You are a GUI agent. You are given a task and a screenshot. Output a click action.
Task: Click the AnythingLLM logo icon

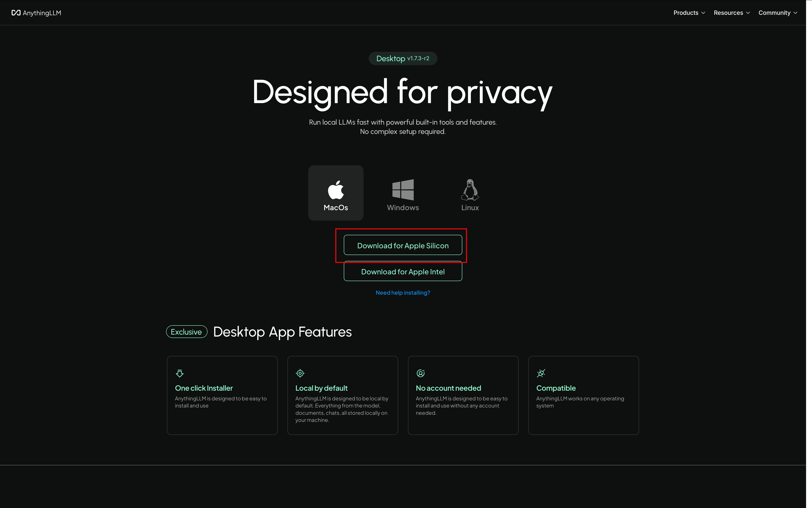[16, 13]
